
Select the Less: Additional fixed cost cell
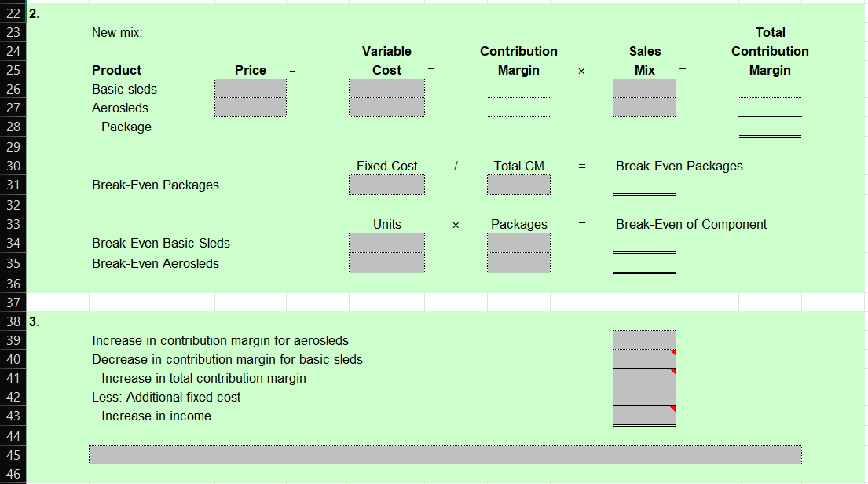[644, 397]
